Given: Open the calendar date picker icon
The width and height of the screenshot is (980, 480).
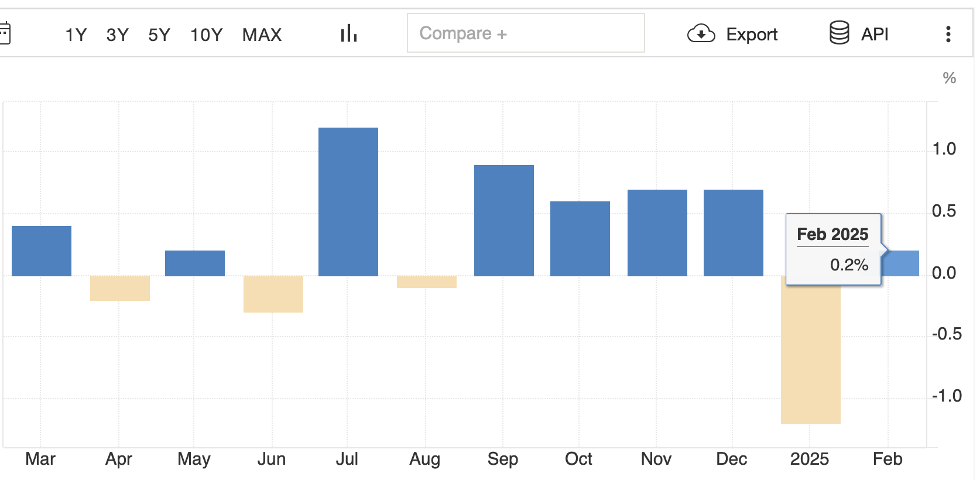Looking at the screenshot, I should pos(5,34).
